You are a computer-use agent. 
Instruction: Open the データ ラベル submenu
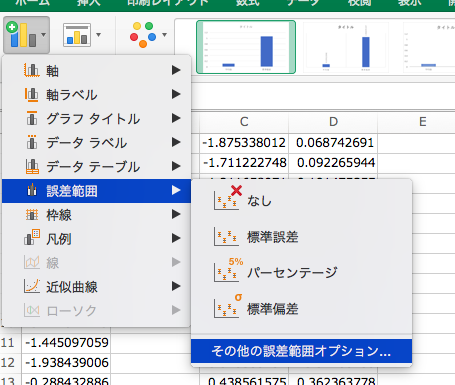pyautogui.click(x=96, y=143)
